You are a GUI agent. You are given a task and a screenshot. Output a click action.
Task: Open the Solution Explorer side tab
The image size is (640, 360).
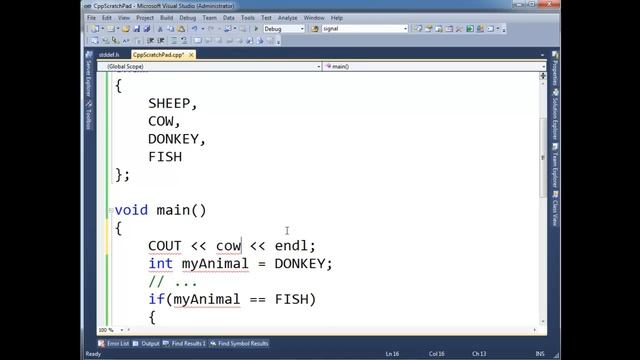(x=555, y=114)
